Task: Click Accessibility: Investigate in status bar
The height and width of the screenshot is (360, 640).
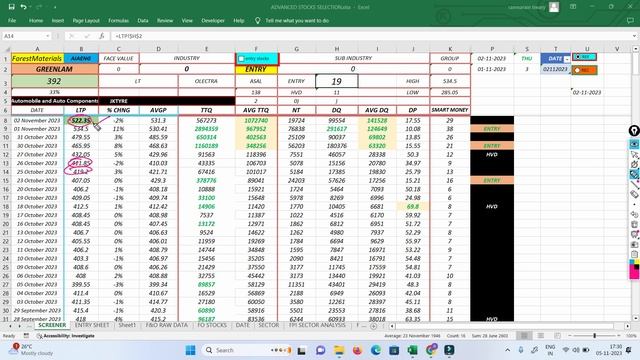Action: coord(66,336)
